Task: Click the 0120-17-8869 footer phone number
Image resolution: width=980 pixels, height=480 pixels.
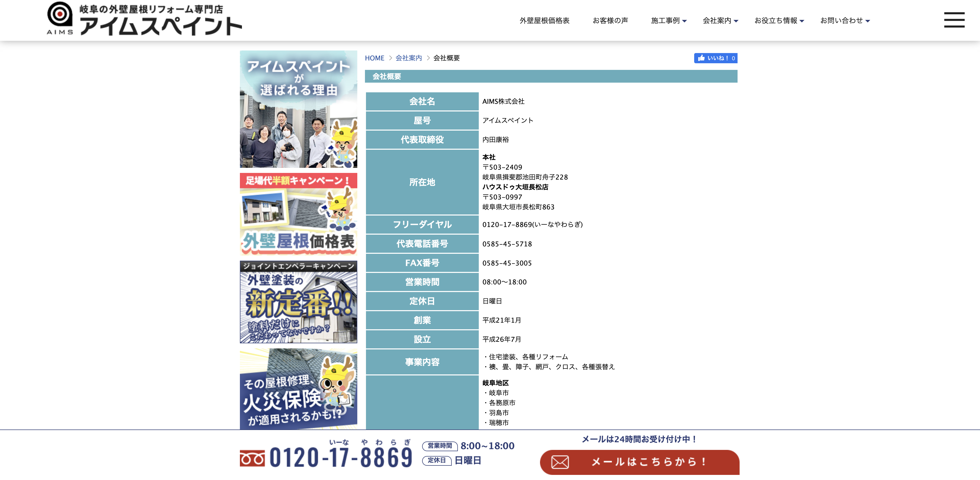Action: [x=341, y=457]
